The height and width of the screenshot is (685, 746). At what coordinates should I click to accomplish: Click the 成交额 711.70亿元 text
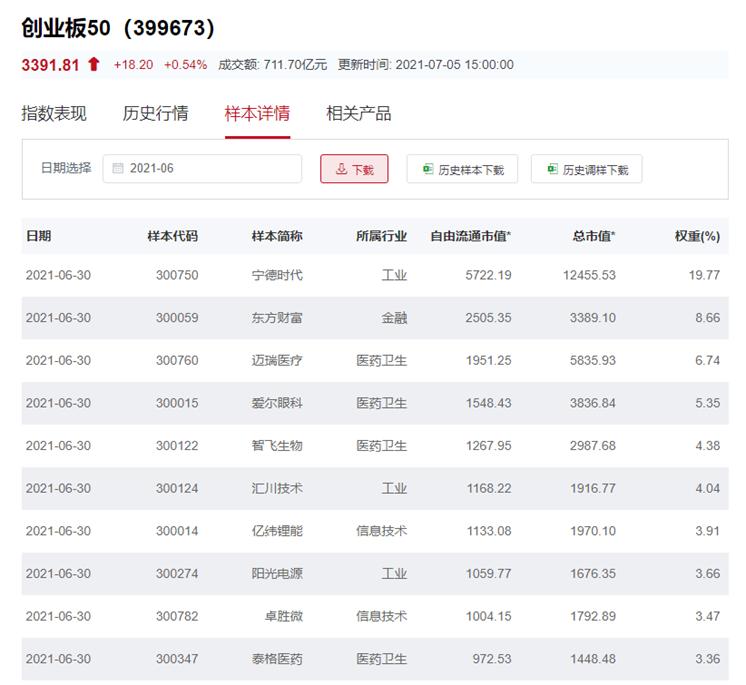[x=273, y=65]
